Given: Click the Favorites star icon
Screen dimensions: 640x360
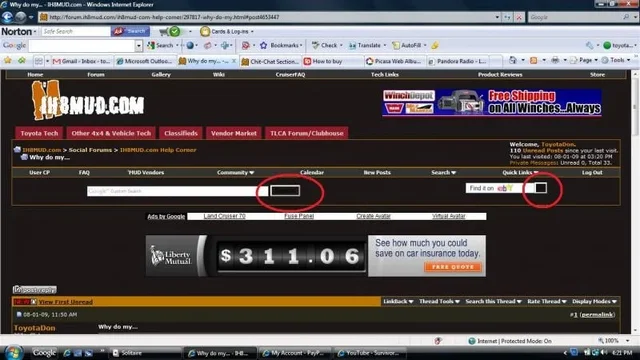Looking at the screenshot, I should 8,61.
